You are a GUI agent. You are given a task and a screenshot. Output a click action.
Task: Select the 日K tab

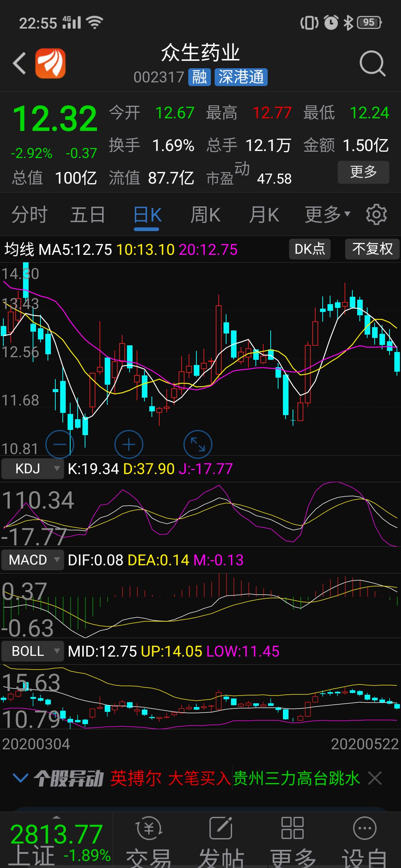pos(147,215)
